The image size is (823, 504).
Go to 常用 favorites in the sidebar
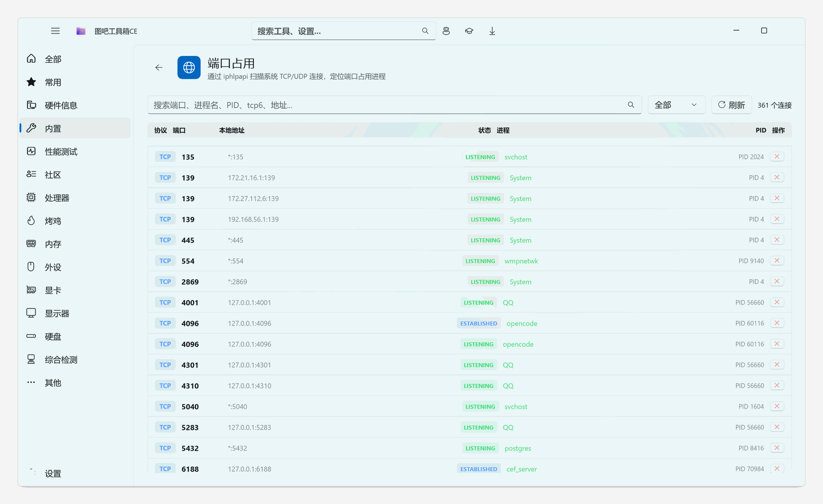point(75,82)
